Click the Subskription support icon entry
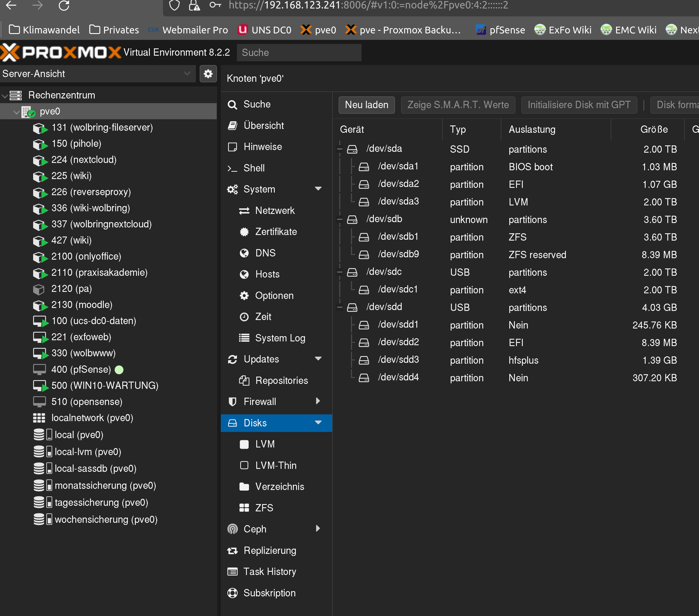Image resolution: width=699 pixels, height=616 pixels. point(233,593)
